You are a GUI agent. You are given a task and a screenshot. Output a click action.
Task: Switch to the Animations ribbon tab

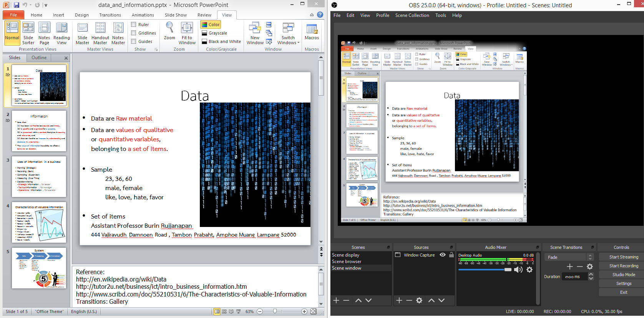[x=143, y=15]
